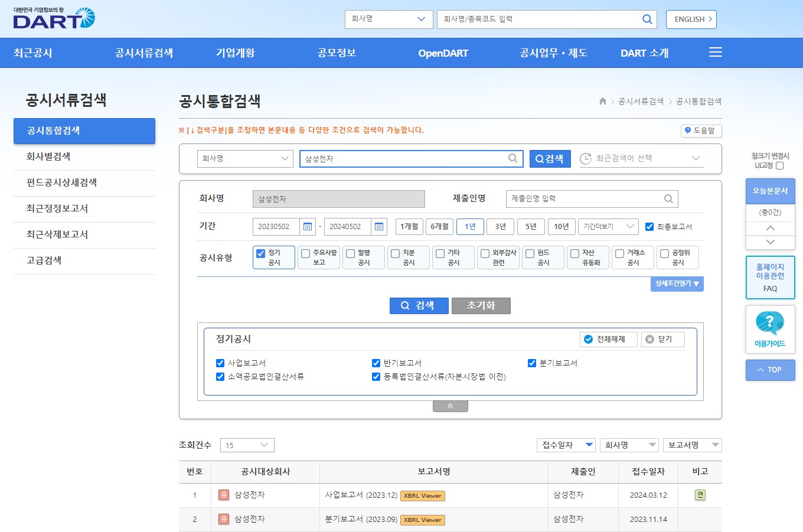Open start date calendar icon
The image size is (803, 532).
click(308, 226)
